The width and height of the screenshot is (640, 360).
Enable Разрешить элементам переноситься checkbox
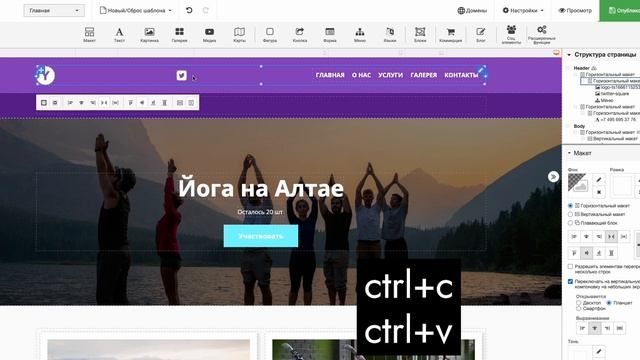571,267
